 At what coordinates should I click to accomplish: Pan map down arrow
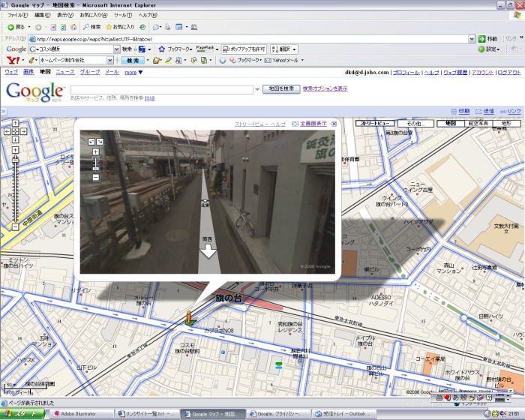(x=16, y=139)
